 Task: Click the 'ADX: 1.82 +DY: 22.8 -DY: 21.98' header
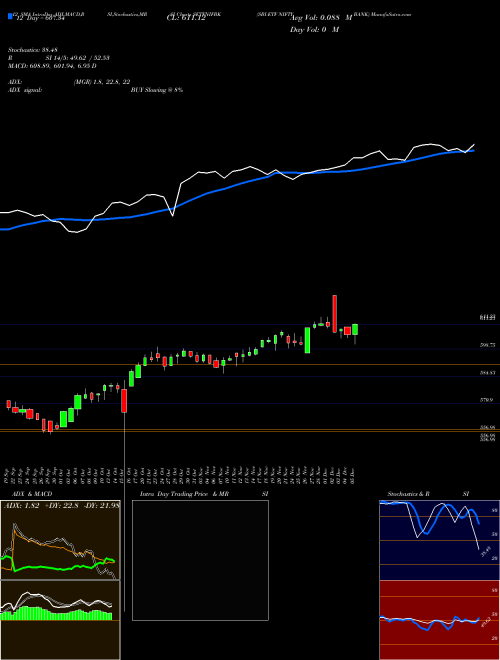(x=62, y=505)
